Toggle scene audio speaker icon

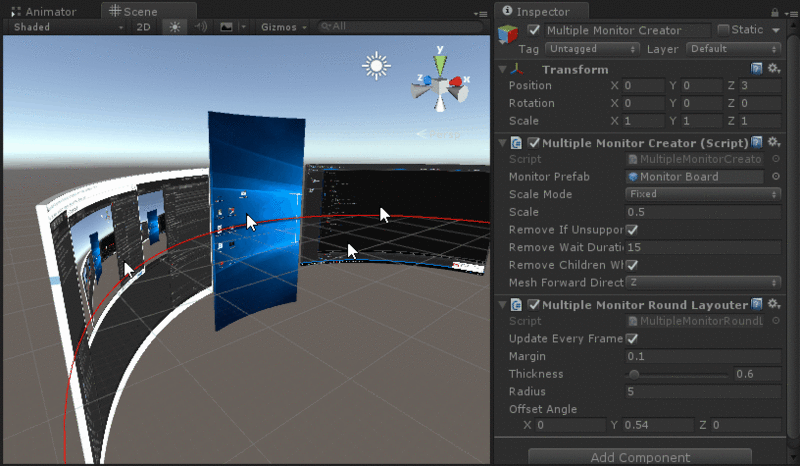click(x=201, y=27)
